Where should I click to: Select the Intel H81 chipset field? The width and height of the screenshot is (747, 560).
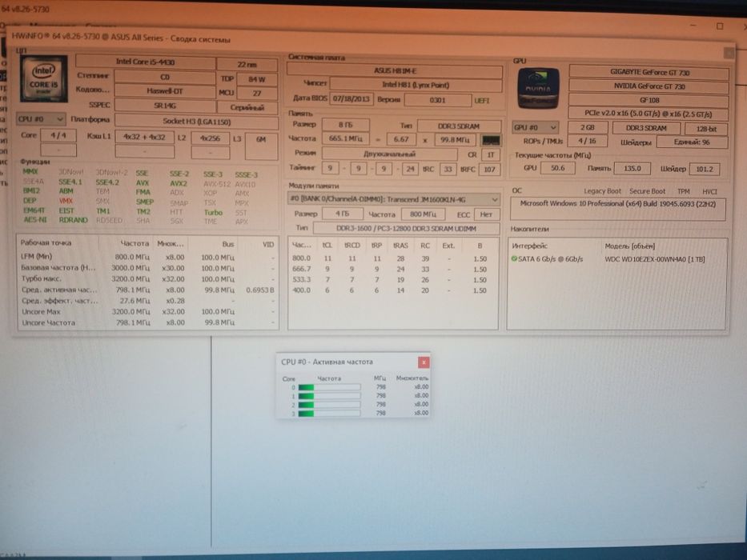(x=416, y=85)
